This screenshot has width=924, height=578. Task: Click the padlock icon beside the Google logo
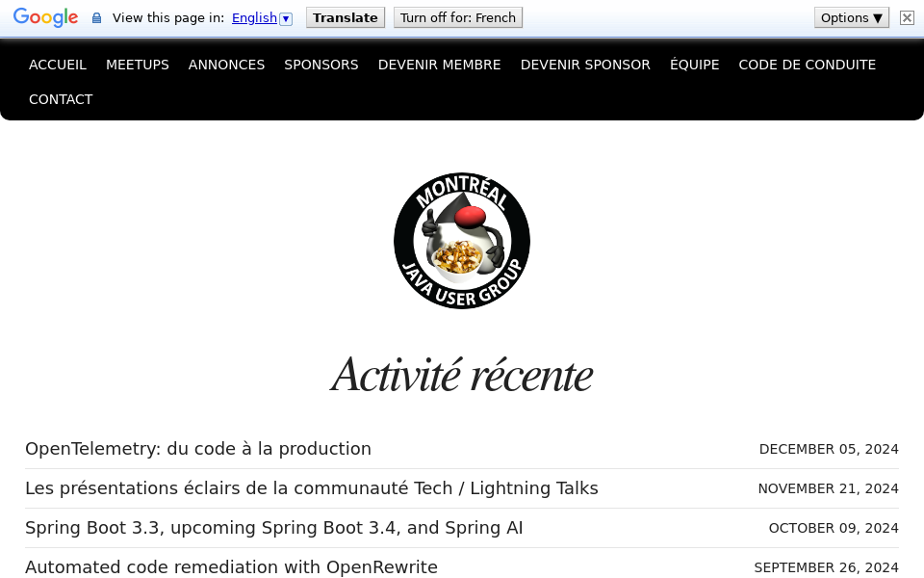(x=96, y=17)
